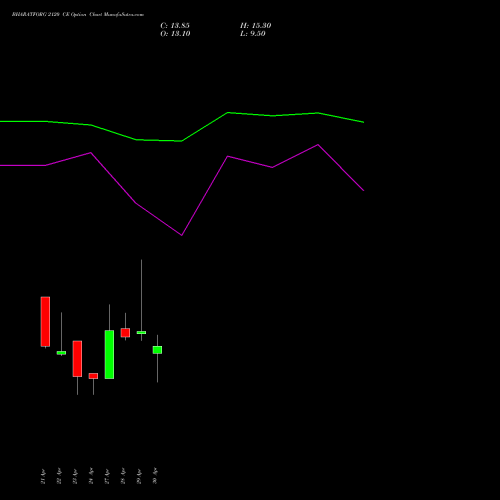Click the '30 Apr' date label
The image size is (500, 500).
[155, 476]
